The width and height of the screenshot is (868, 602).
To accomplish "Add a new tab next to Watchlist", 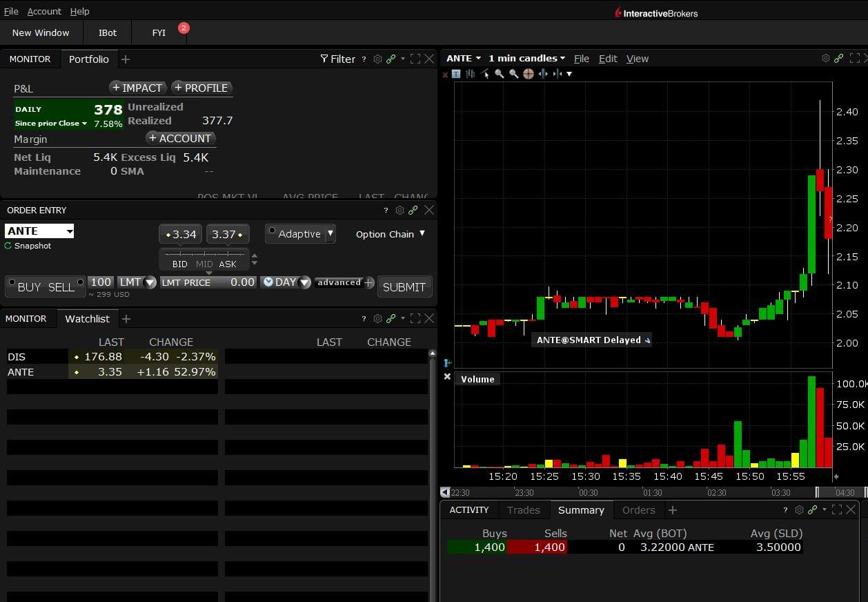I will (126, 319).
